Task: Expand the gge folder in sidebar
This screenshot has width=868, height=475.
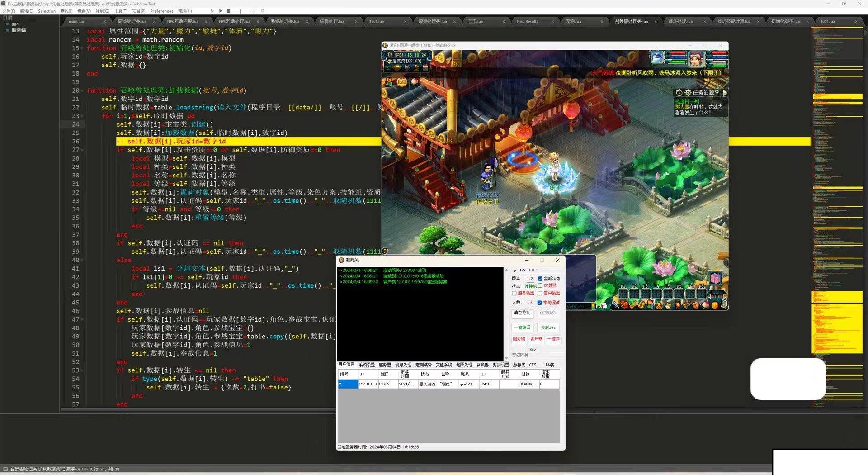Action: point(7,24)
